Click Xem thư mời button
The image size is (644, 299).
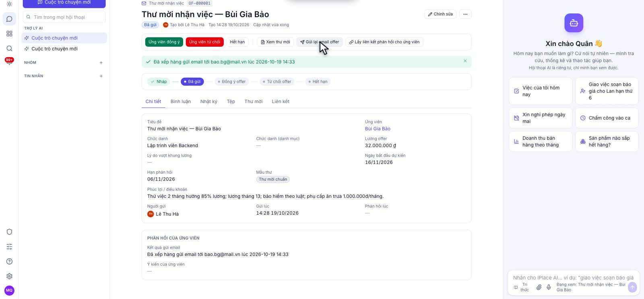point(275,42)
